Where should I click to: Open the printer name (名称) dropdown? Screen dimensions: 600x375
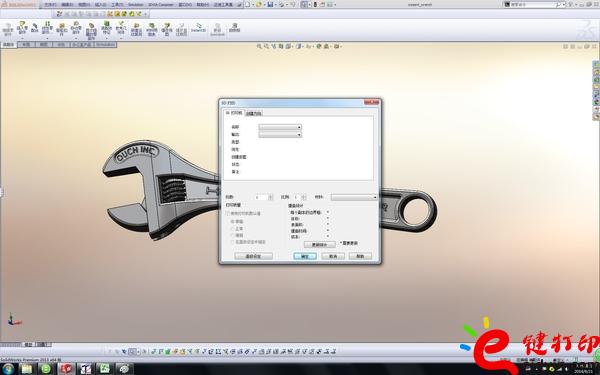click(280, 127)
